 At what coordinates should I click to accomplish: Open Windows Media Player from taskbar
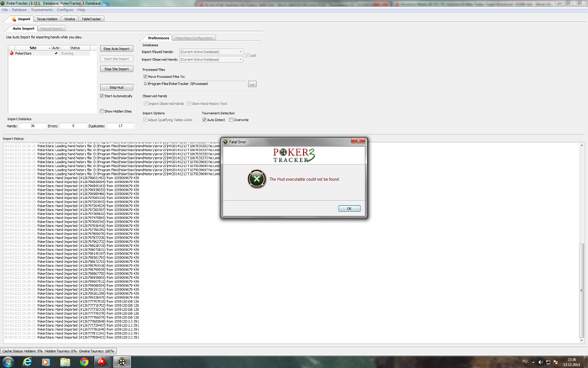tap(45, 362)
